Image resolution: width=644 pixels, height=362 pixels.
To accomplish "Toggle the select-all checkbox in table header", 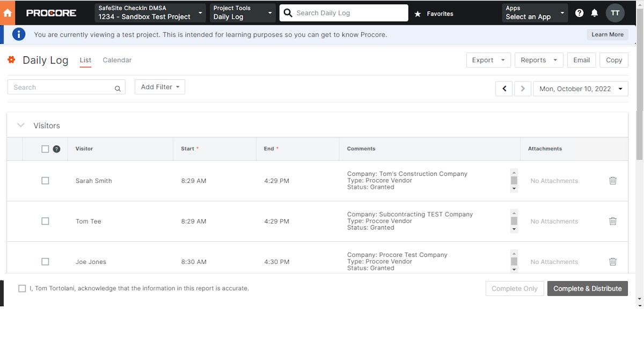I will coord(46,149).
